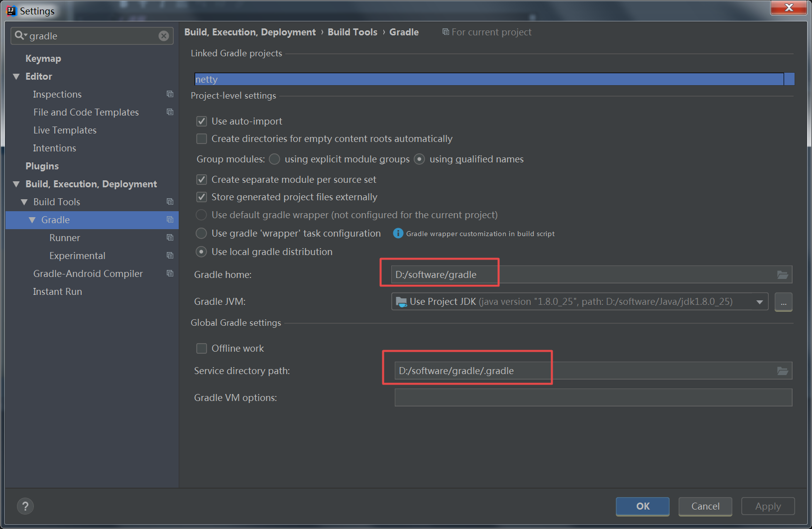This screenshot has width=812, height=529.
Task: Click the Apply button
Action: coord(768,506)
